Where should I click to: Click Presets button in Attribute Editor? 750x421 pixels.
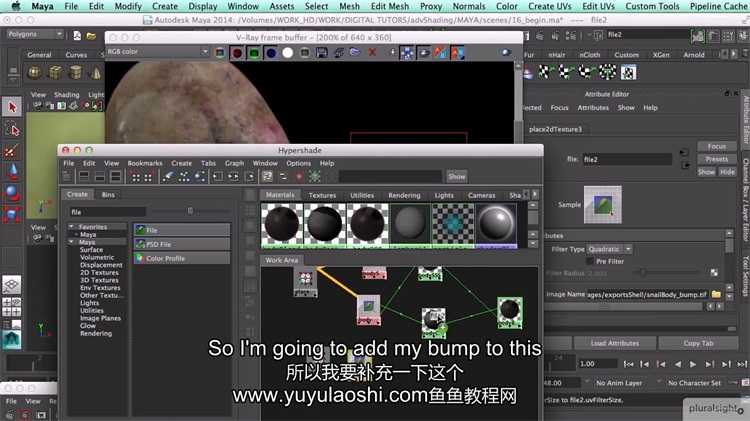coord(716,159)
